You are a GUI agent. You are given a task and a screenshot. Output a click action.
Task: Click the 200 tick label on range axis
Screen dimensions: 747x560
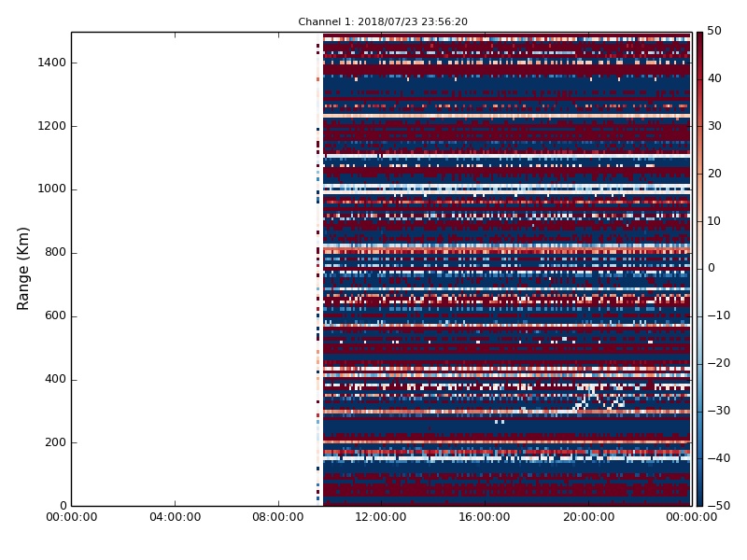click(55, 441)
